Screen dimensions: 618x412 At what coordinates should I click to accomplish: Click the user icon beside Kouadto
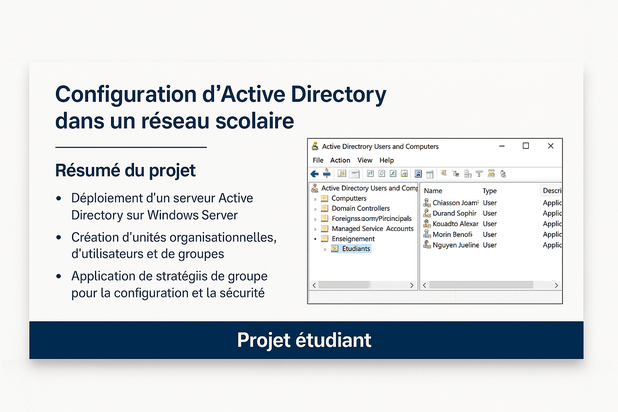(x=427, y=224)
